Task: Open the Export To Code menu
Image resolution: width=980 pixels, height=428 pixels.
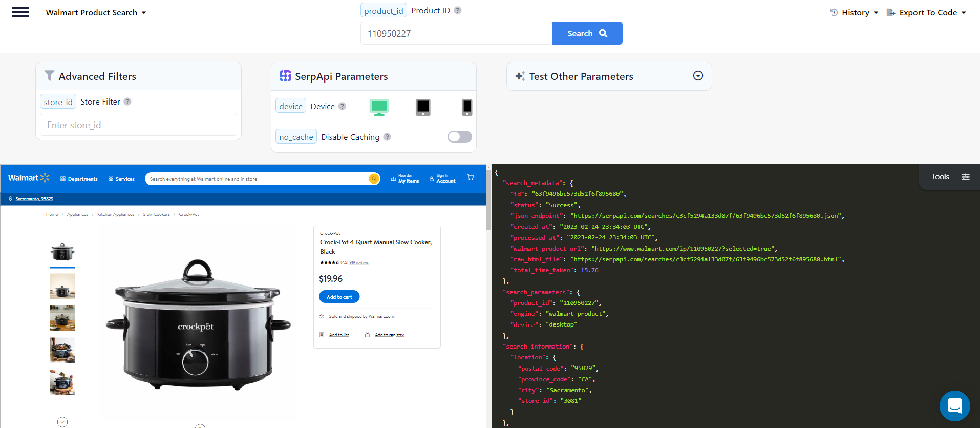Action: pos(926,12)
